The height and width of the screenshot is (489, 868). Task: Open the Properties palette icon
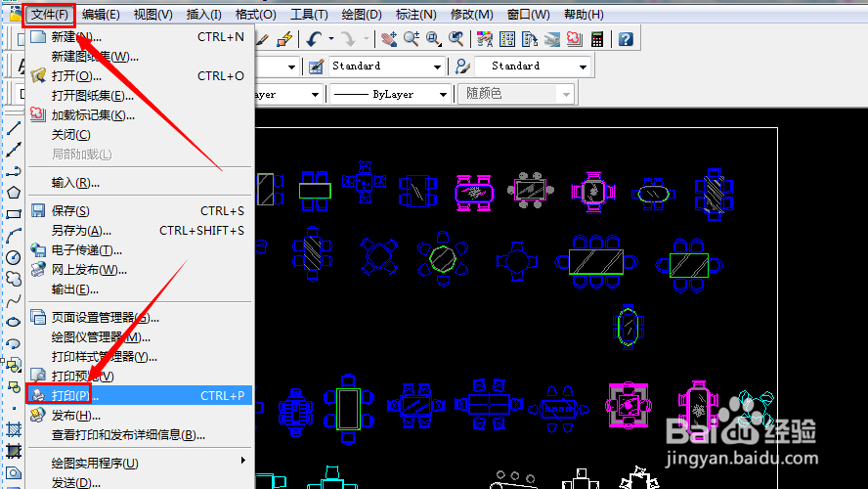click(x=485, y=39)
